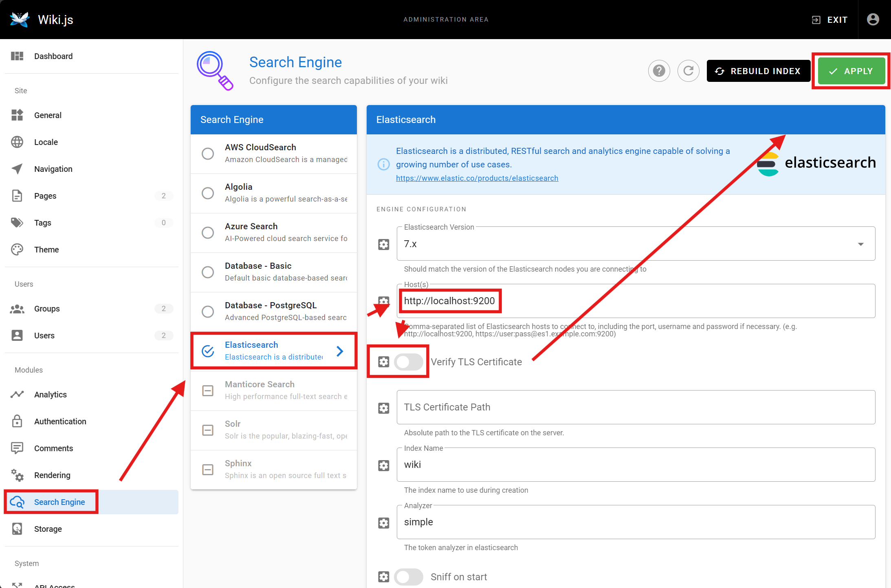Open Comments module settings

tap(91, 448)
